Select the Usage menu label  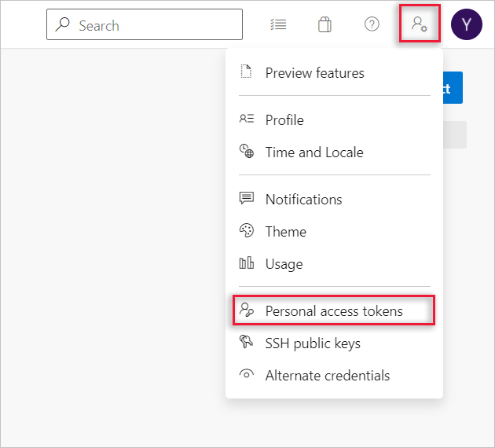284,263
